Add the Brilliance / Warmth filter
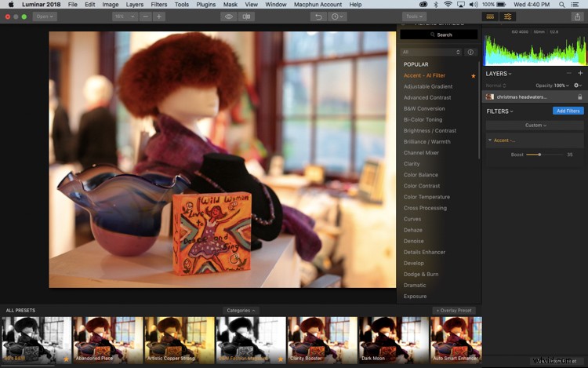This screenshot has width=588, height=368. [426, 142]
